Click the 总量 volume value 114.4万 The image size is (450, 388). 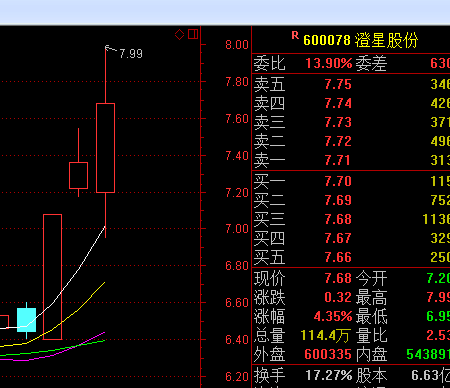click(325, 335)
